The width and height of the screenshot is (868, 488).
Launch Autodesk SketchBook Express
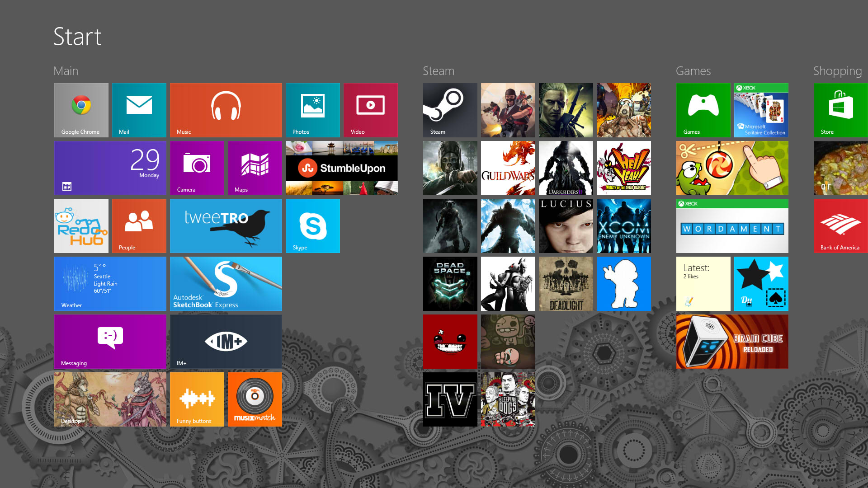pyautogui.click(x=226, y=283)
